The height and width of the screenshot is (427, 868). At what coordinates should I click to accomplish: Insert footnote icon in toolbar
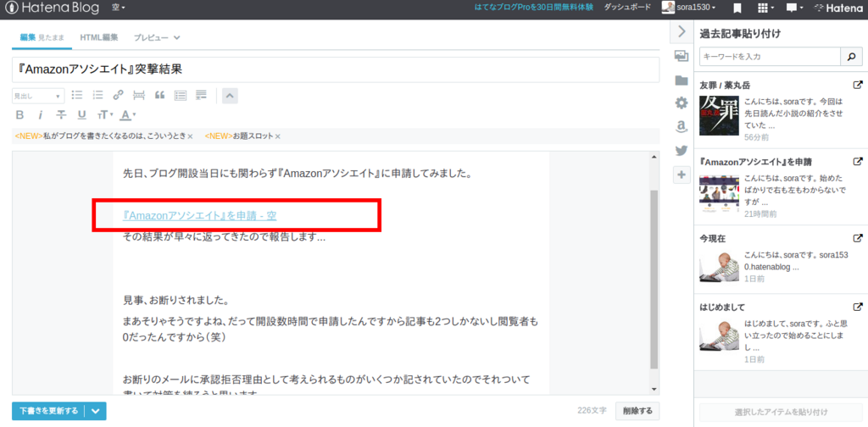(201, 95)
